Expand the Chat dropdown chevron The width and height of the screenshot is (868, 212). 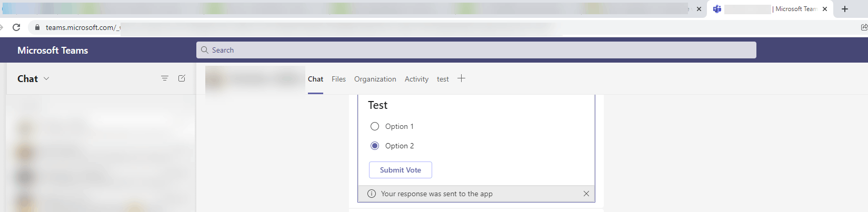click(46, 78)
